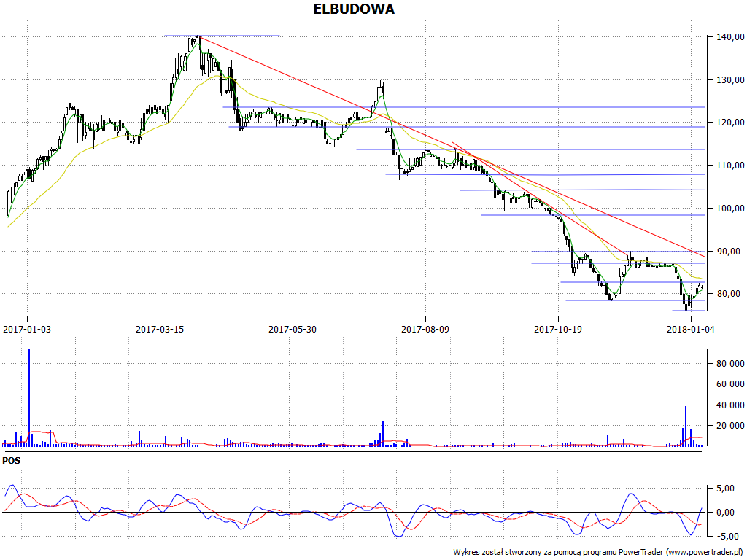The width and height of the screenshot is (747, 560).
Task: Click the 40 000 volume axis label
Action: click(731, 405)
